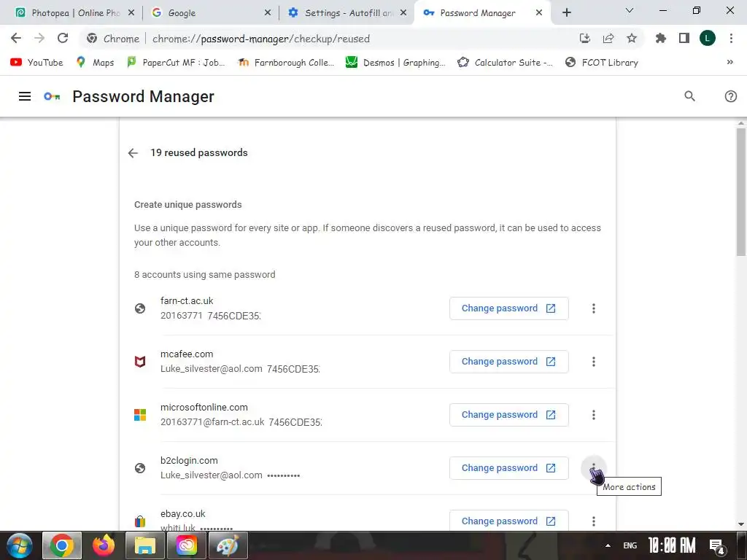Close the Settings tab
The width and height of the screenshot is (747, 560).
click(x=403, y=13)
